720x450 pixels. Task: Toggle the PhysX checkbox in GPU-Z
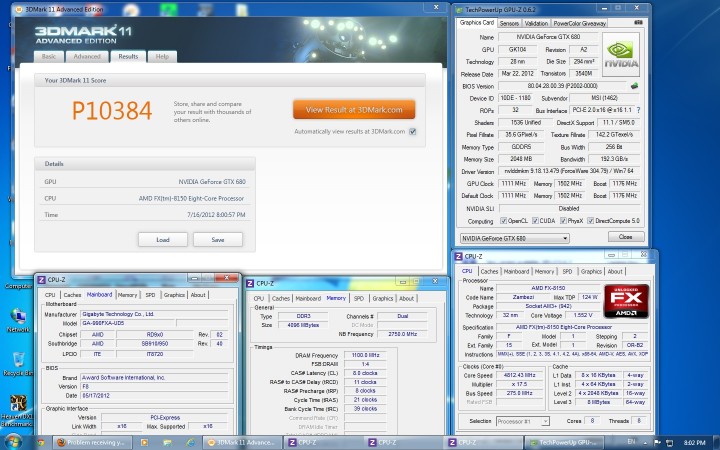tap(563, 221)
